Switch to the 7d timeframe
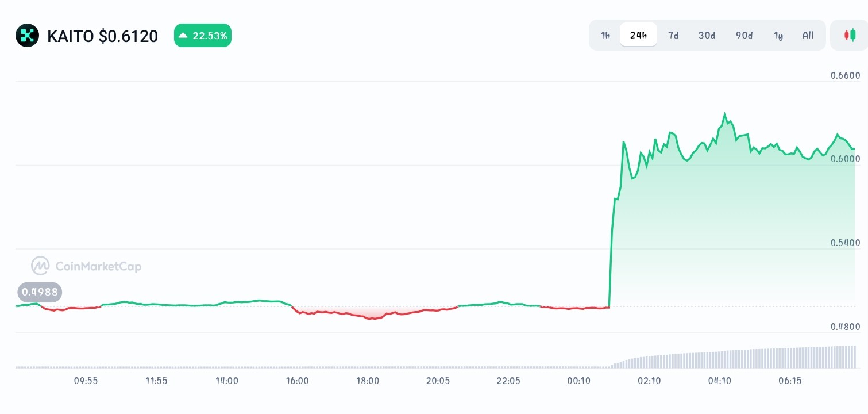The height and width of the screenshot is (414, 868). coord(673,35)
